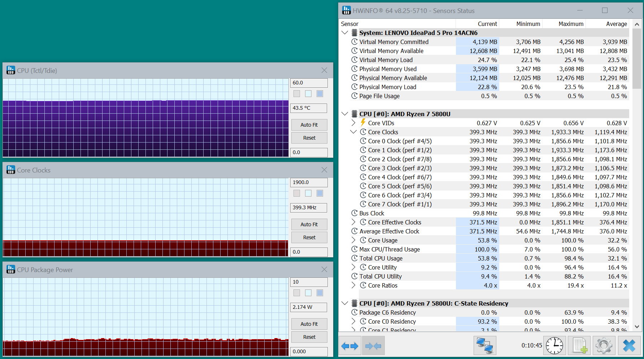Select gray color box in Core Clocks graph

coord(297,193)
